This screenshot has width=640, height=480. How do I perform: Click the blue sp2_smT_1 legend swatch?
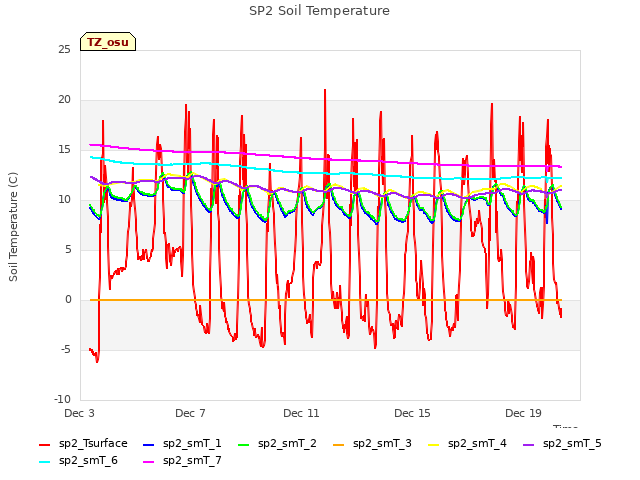[x=149, y=444]
